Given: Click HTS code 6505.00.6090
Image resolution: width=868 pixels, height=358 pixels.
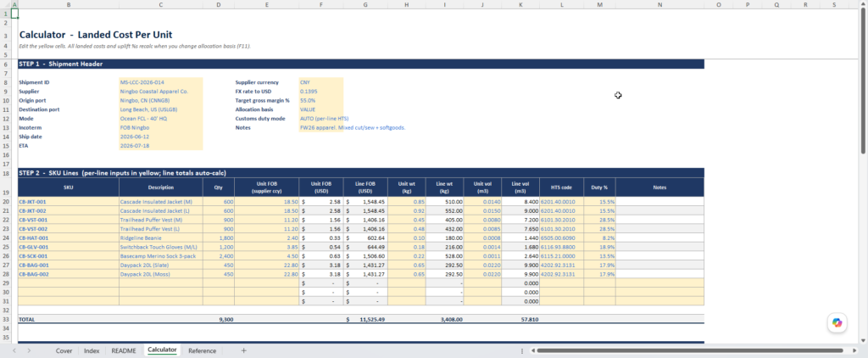Looking at the screenshot, I should (562, 238).
